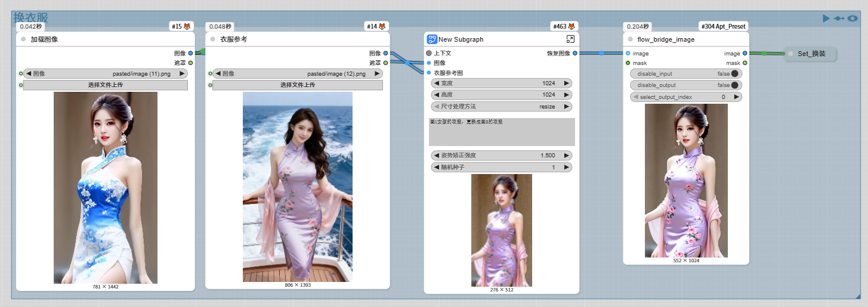Click the fox icon on node #15
The image size is (868, 307).
point(187,27)
